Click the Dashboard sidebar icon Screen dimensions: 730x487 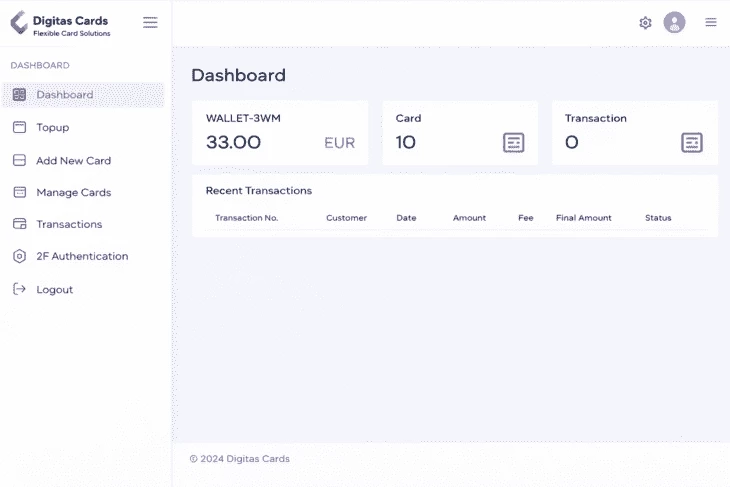(20, 95)
